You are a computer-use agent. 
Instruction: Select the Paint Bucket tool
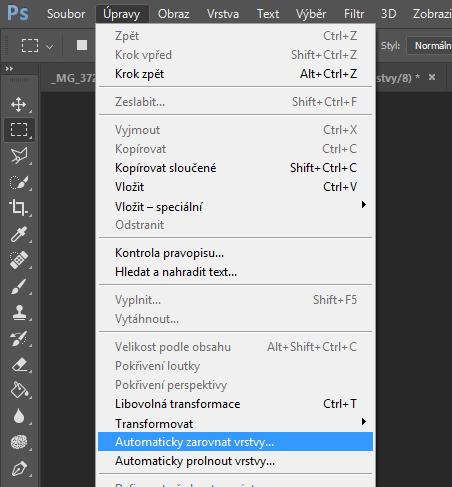(x=19, y=390)
